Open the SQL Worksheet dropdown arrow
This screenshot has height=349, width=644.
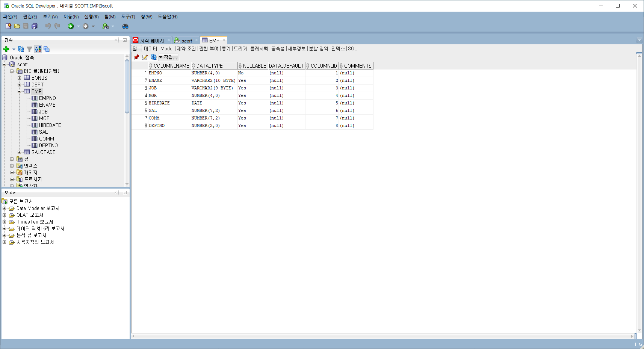point(113,26)
